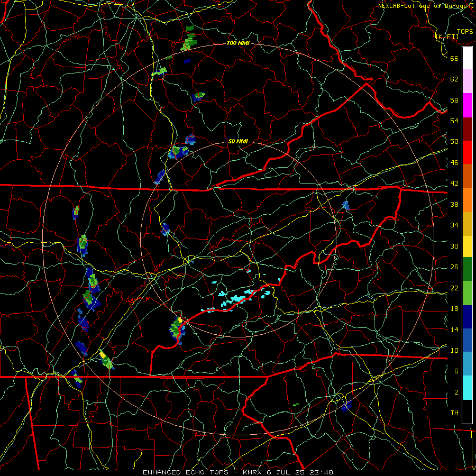Click the legend value "2"

(456, 392)
